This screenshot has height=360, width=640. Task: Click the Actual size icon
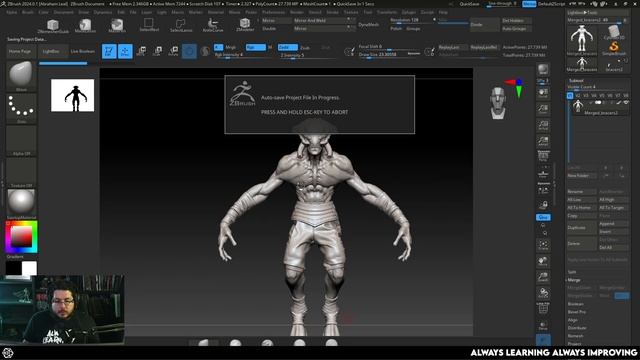click(543, 125)
